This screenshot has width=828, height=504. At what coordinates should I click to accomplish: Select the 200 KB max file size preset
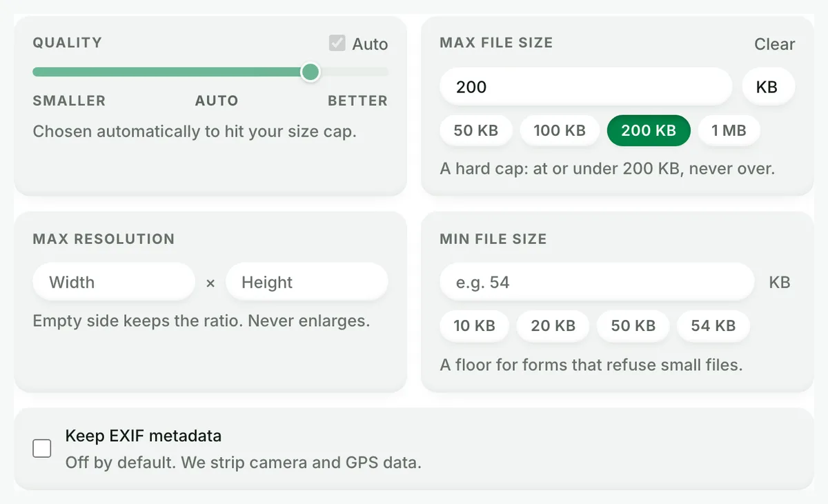pyautogui.click(x=649, y=130)
